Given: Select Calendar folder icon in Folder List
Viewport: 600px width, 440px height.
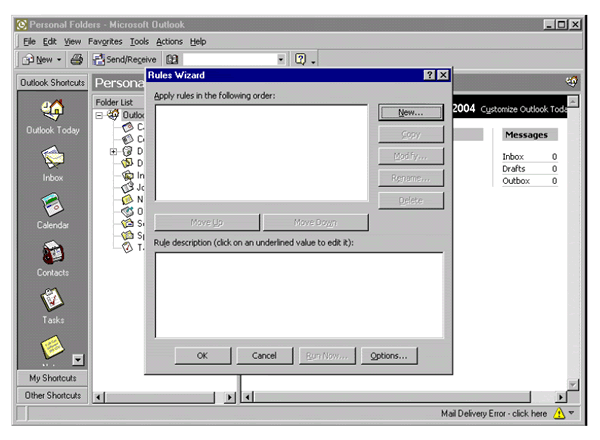Looking at the screenshot, I should tap(127, 127).
